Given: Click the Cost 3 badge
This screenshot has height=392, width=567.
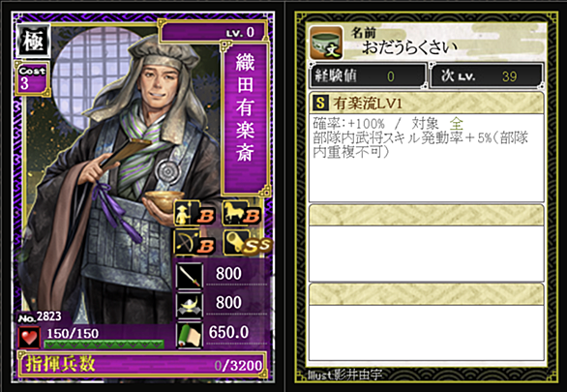Looking at the screenshot, I should pos(32,78).
